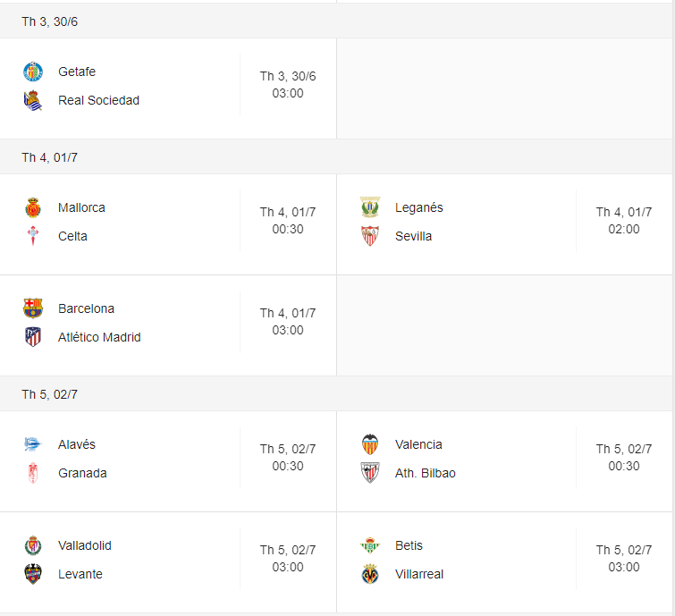Open the Granada team name
The image size is (675, 616).
point(82,473)
